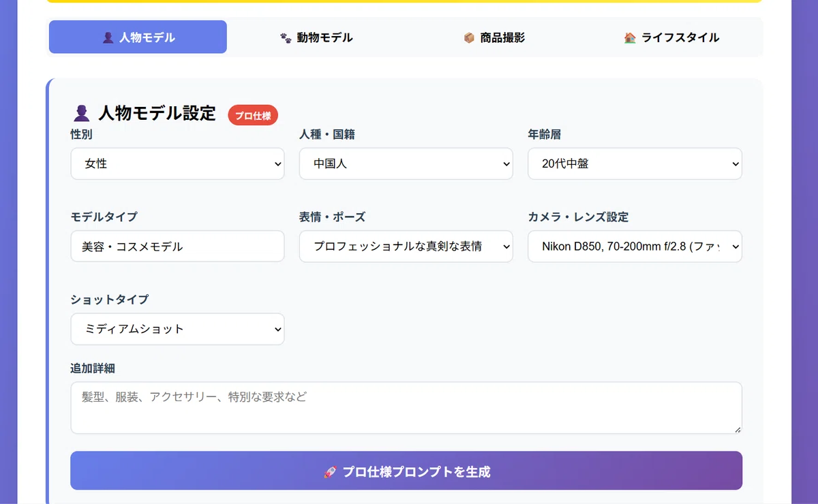
Task: Click the house icon on ライフスタイル tab
Action: (x=630, y=38)
